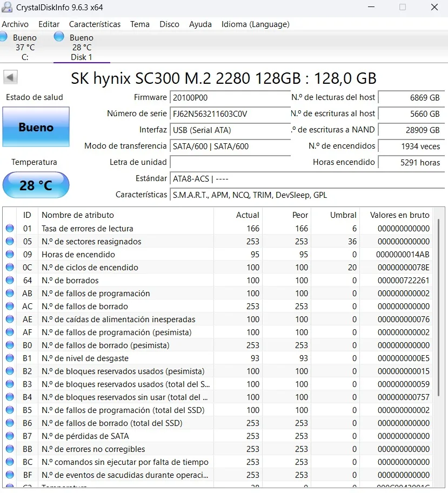The width and height of the screenshot is (448, 493).
Task: Click the Peor column header
Action: click(x=287, y=215)
